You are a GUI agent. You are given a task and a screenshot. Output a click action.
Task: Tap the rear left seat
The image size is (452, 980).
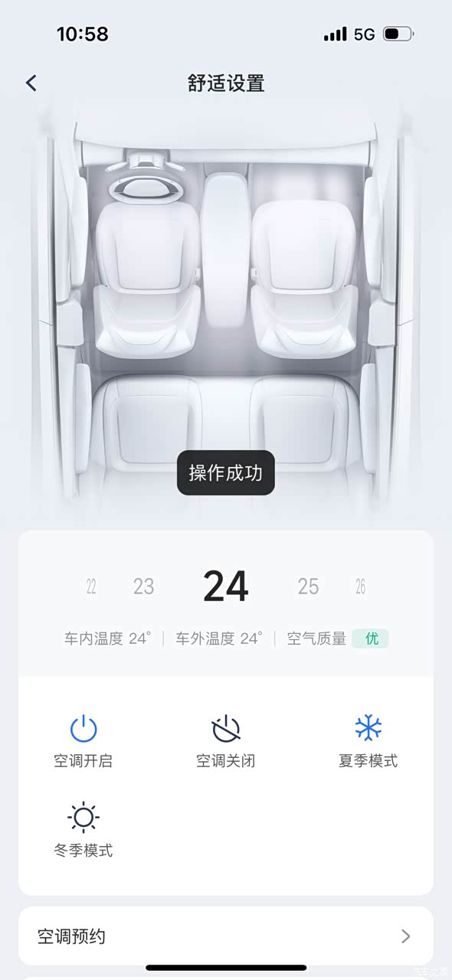click(152, 421)
